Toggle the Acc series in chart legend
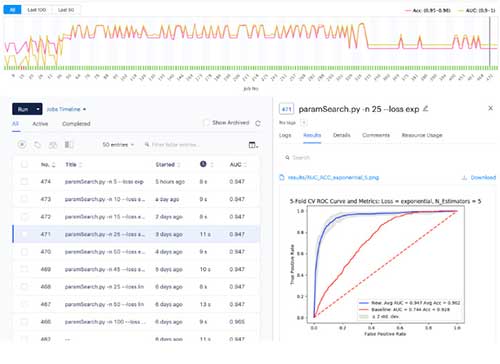Viewport: 500px width, 364px height. tap(428, 11)
